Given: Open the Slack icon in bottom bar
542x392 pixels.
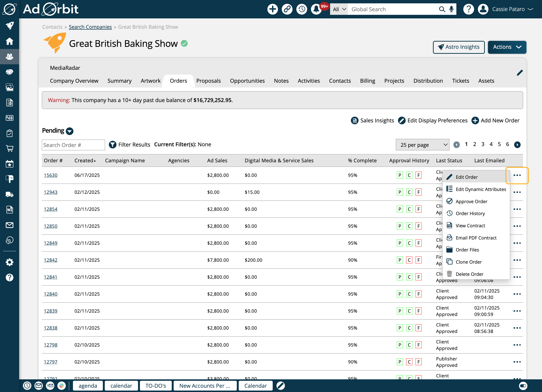Looking at the screenshot, I should (61, 386).
